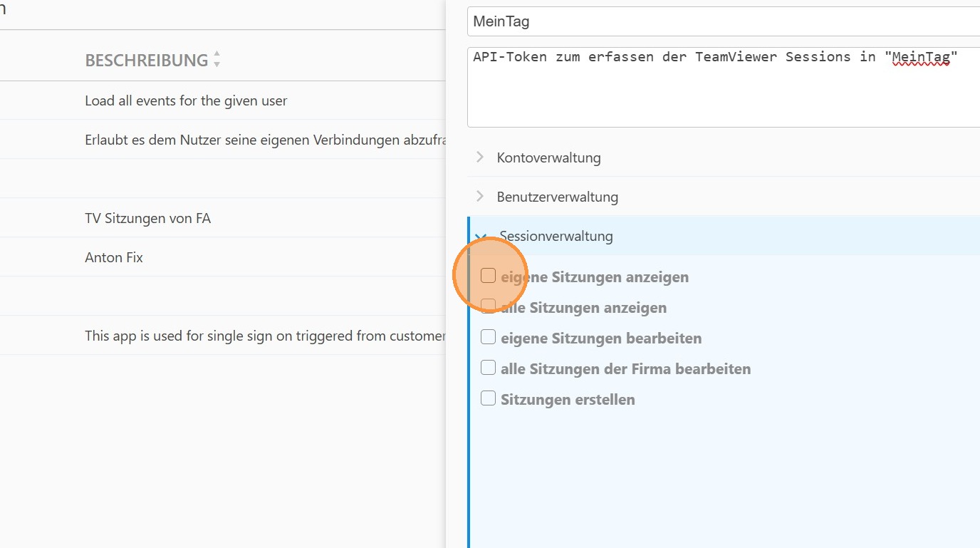This screenshot has width=980, height=548.
Task: Click the Sessionverwaltung section header text
Action: pos(556,236)
